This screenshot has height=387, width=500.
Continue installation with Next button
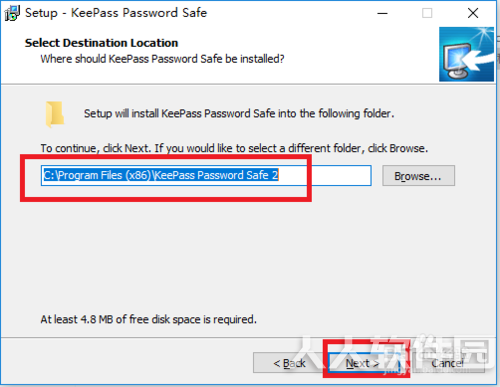pyautogui.click(x=363, y=363)
